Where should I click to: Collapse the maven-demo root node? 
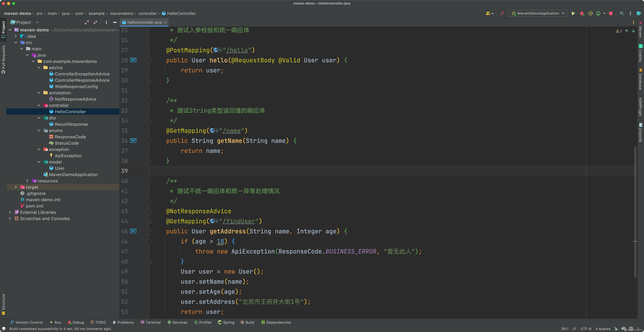10,30
